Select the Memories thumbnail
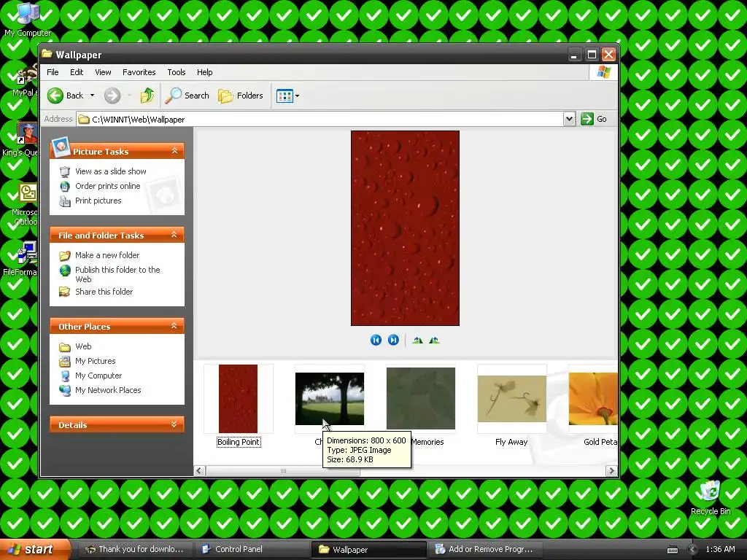This screenshot has width=747, height=560. (x=421, y=399)
